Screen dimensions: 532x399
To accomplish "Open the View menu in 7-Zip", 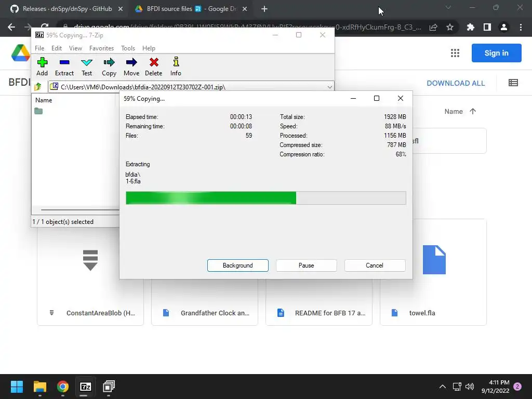I will pos(75,48).
